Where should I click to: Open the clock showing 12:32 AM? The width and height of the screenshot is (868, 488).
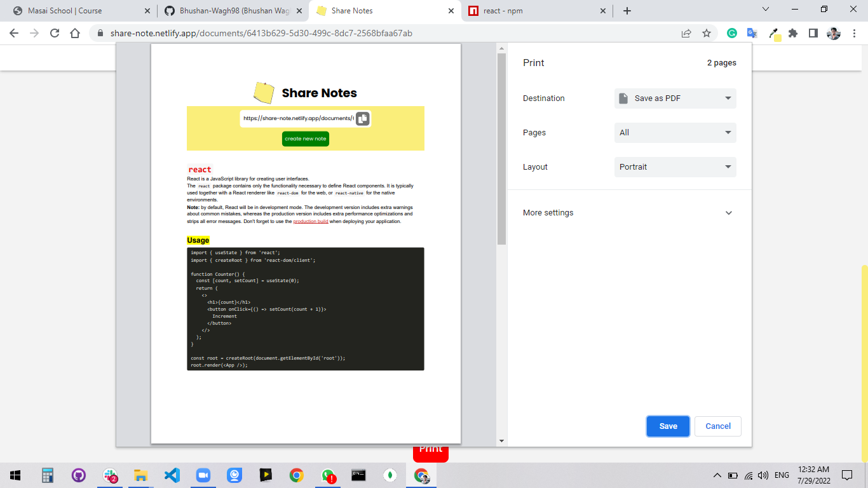813,475
